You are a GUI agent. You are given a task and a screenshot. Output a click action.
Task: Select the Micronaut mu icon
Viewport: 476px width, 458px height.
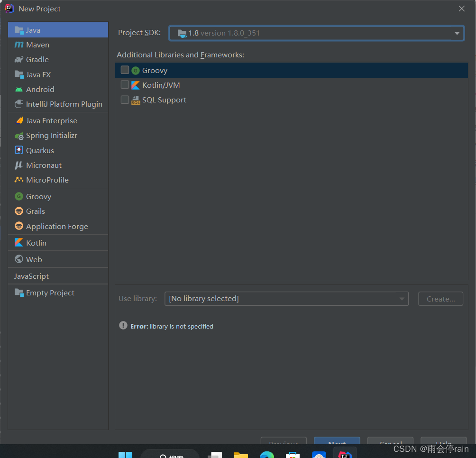(x=19, y=165)
